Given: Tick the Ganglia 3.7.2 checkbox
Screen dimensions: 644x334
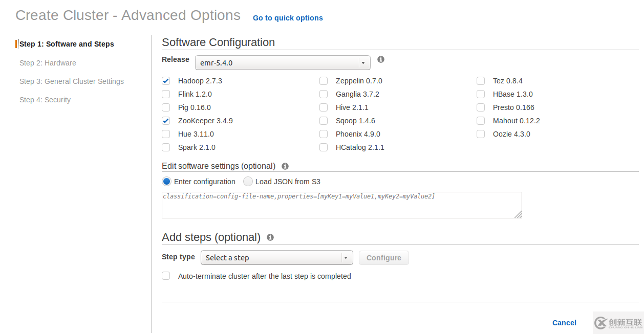Looking at the screenshot, I should [x=324, y=94].
